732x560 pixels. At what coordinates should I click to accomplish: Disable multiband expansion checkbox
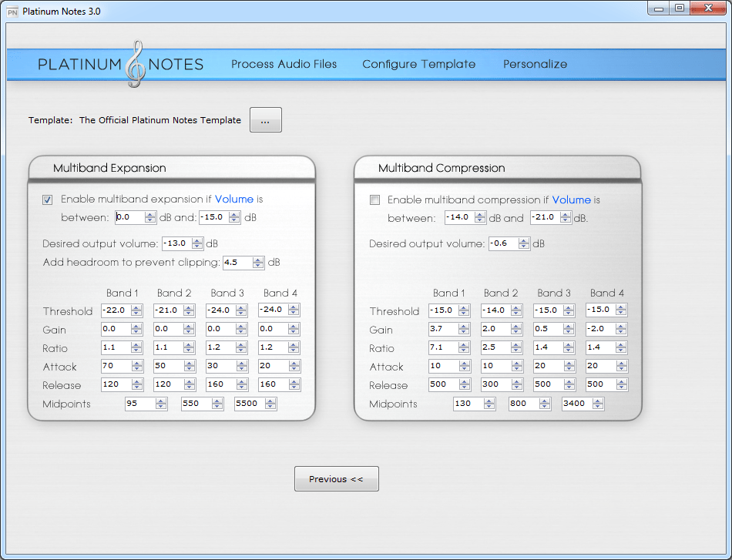pos(47,200)
